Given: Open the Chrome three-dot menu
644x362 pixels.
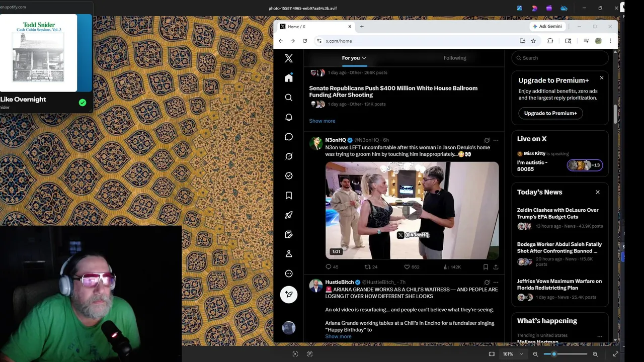Looking at the screenshot, I should (610, 41).
